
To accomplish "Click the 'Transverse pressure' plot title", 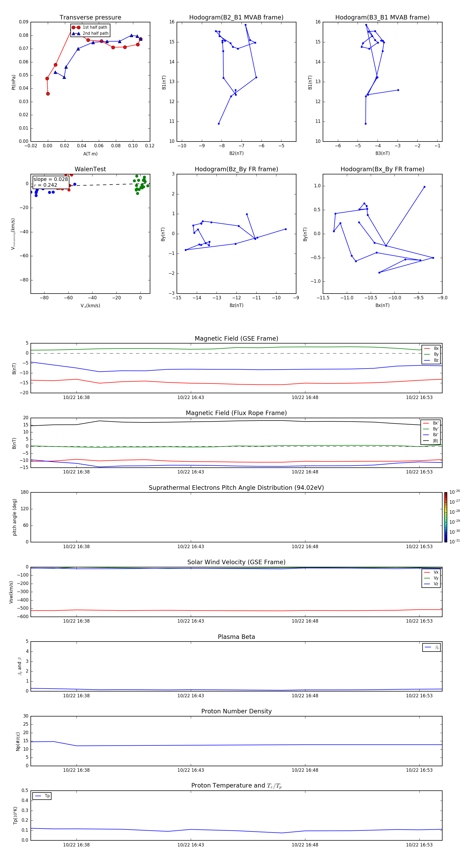I will 90,18.
